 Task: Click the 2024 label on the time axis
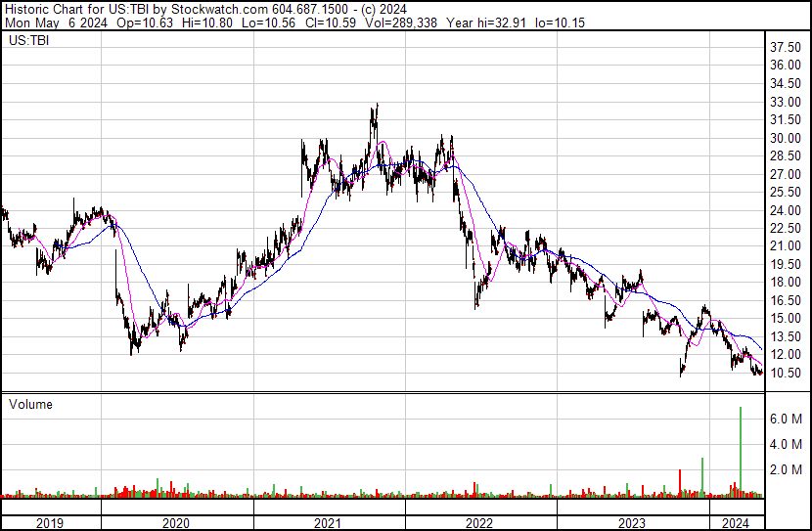(x=736, y=523)
